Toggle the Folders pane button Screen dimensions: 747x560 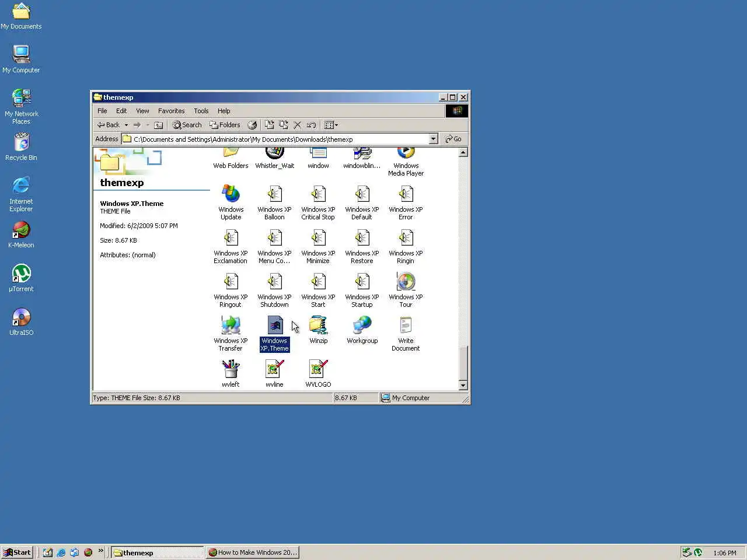(x=225, y=125)
